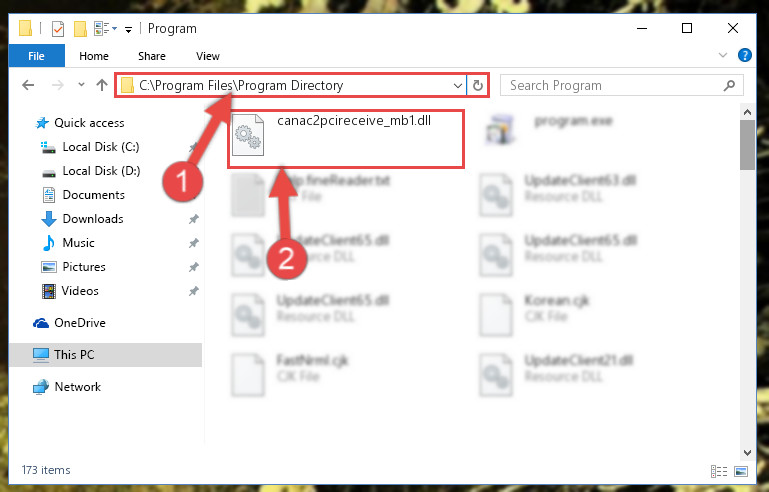Switch to large icons view in status bar
The image size is (769, 492).
coord(741,471)
